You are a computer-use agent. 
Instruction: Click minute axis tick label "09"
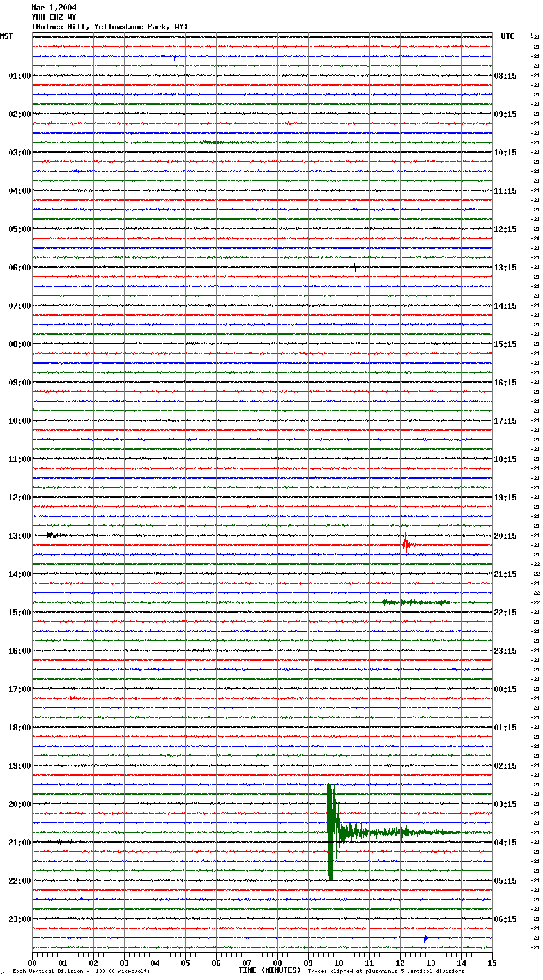tap(308, 963)
